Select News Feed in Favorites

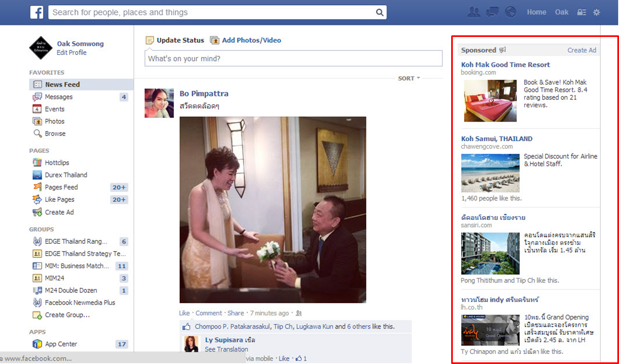pyautogui.click(x=62, y=84)
